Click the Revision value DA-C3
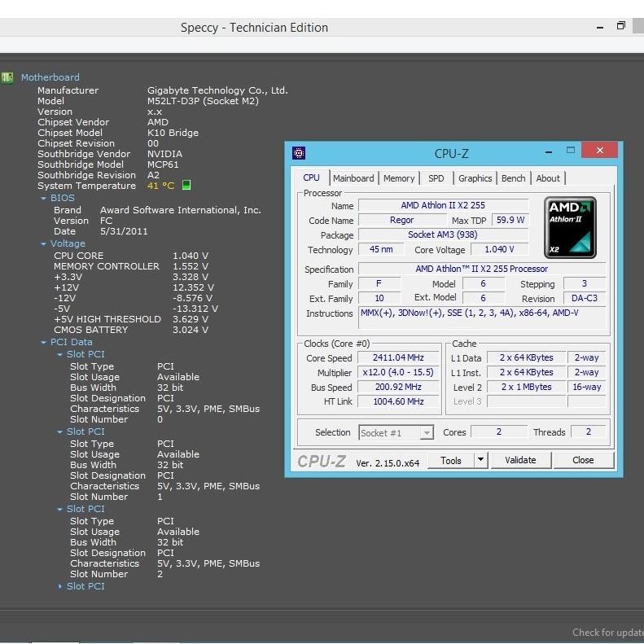 584,298
